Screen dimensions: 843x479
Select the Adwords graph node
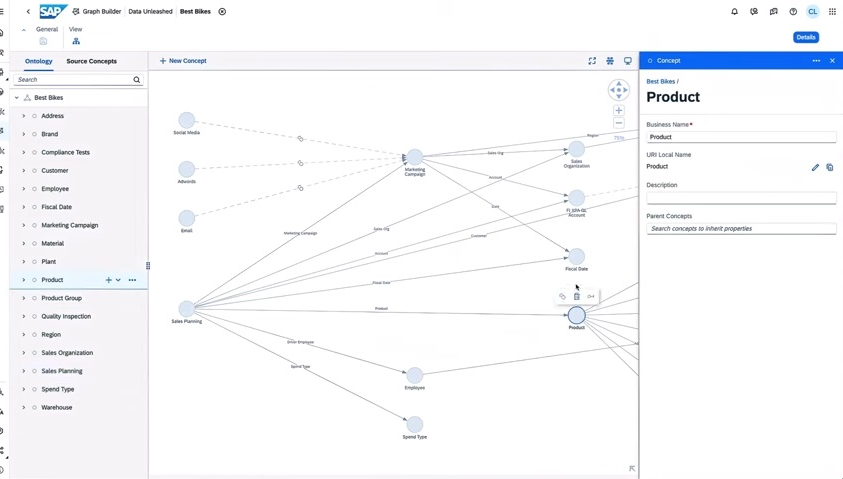(x=187, y=169)
